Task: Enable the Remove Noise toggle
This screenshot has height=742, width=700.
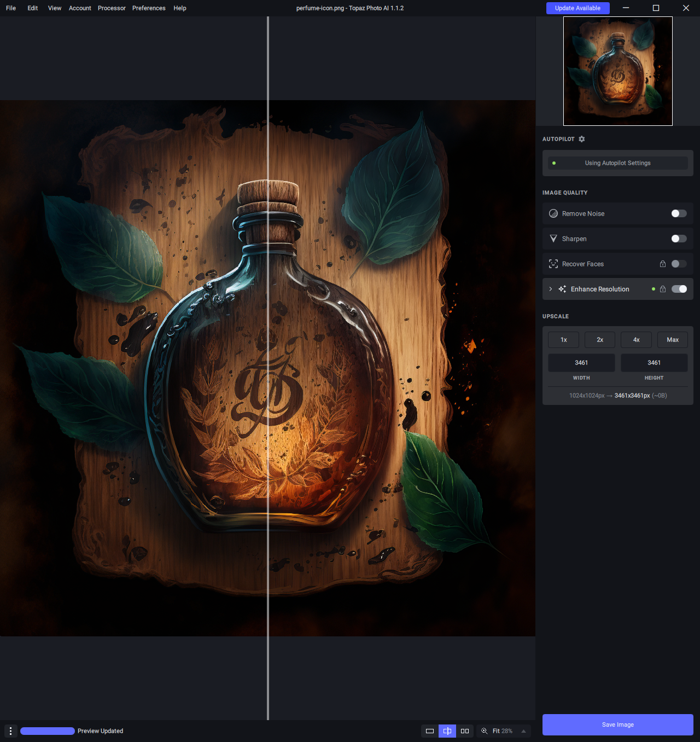Action: pos(679,213)
